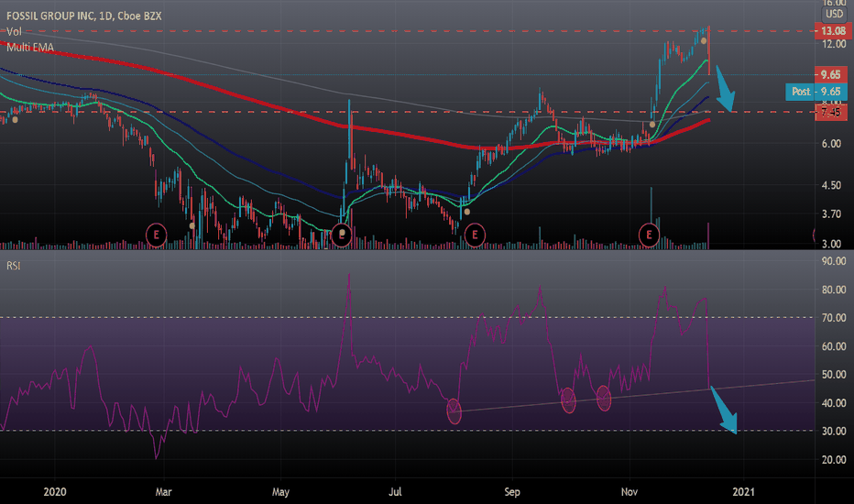Click the 30.00 RSI scale value

point(834,431)
